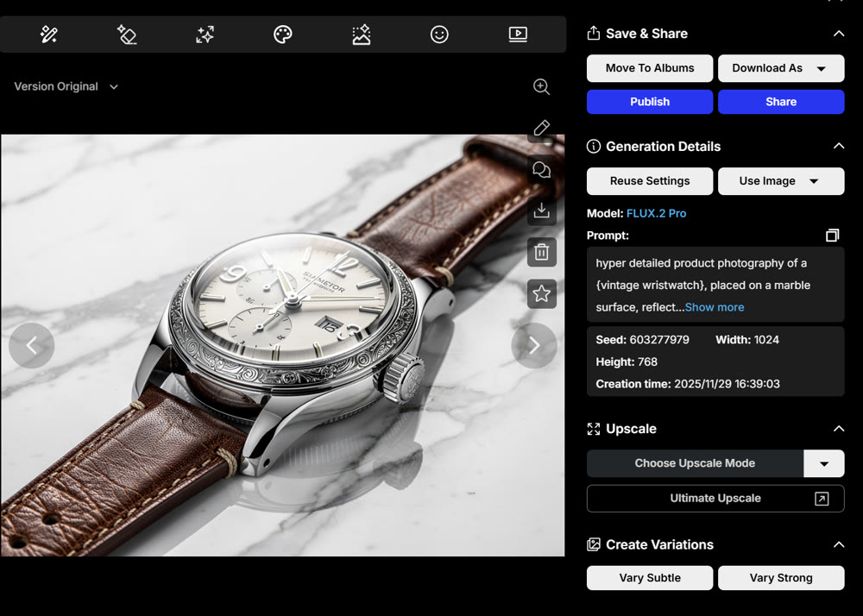
Task: Select the magic wand AI edit tool
Action: click(x=48, y=35)
